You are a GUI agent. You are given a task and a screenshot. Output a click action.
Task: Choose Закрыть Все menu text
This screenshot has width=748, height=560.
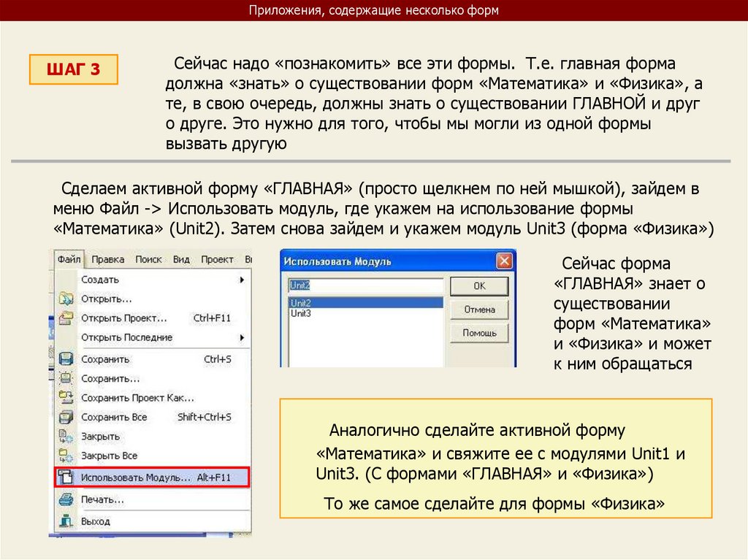110,456
